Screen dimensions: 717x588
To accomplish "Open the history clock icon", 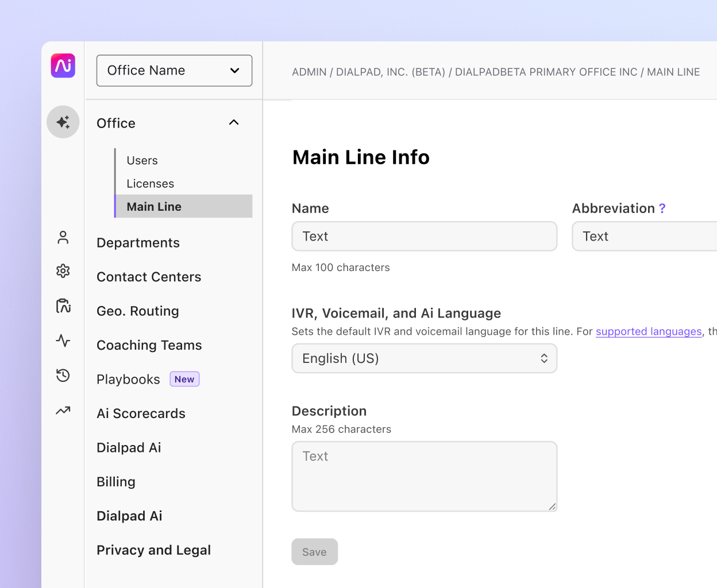I will pyautogui.click(x=63, y=376).
